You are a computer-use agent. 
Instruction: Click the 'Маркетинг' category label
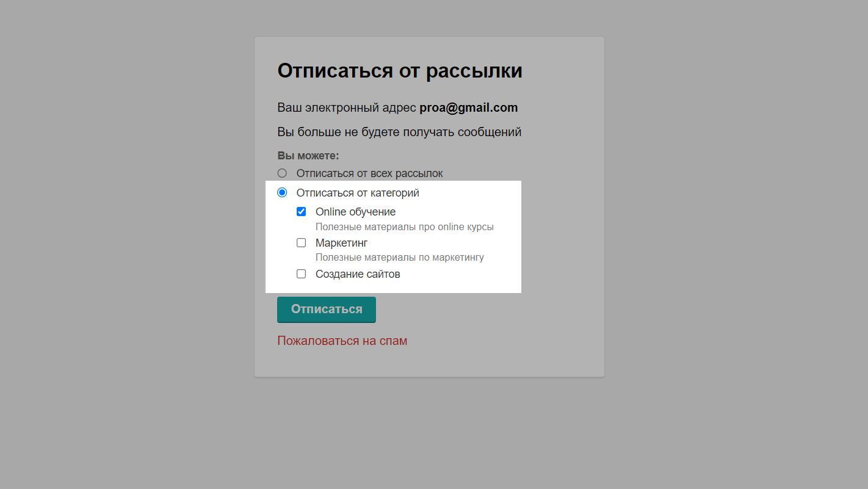(x=341, y=243)
